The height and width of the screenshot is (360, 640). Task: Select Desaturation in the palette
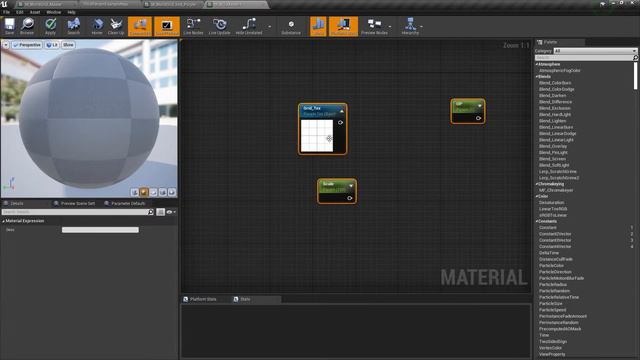click(x=551, y=202)
